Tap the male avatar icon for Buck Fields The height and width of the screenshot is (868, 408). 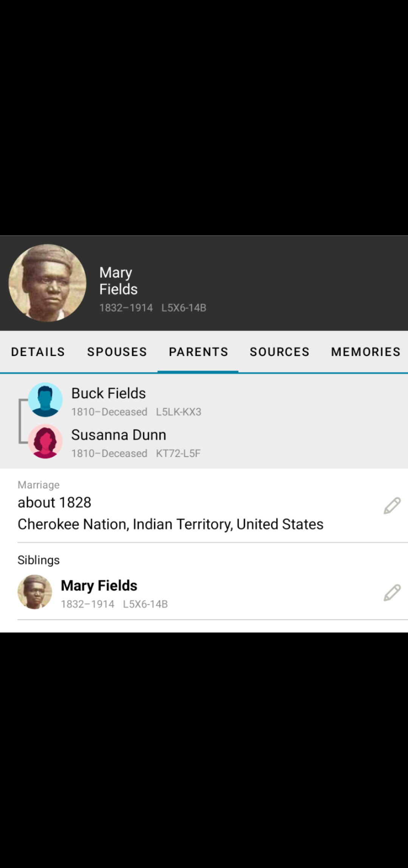pos(45,400)
